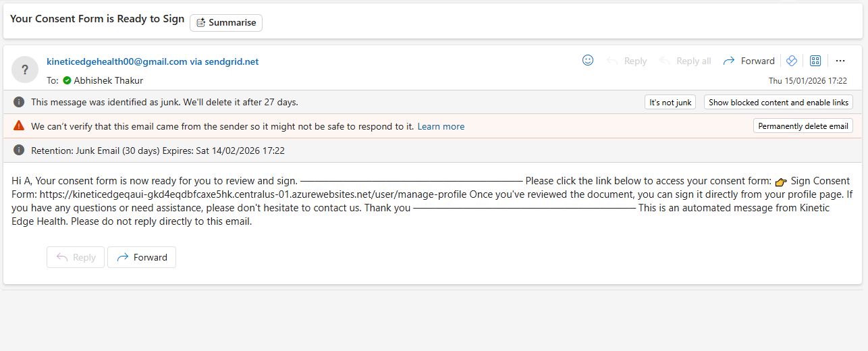Open the More actions ellipsis menu
This screenshot has width=868, height=351.
tap(840, 61)
